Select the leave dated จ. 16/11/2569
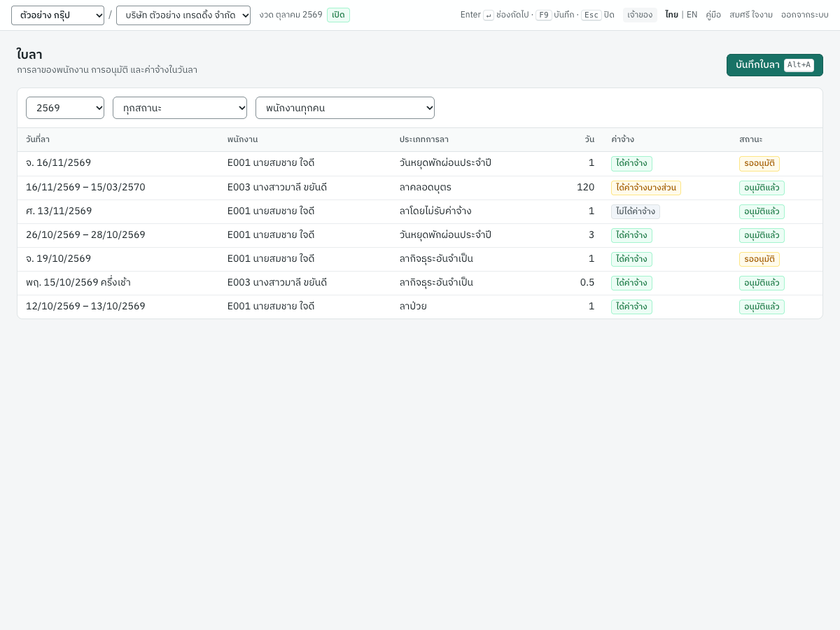Viewport: 840px width, 630px height. tap(58, 163)
